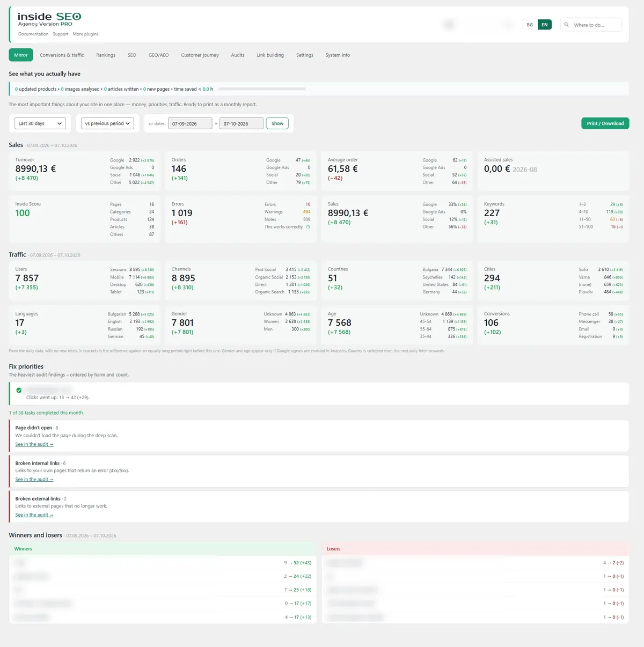The width and height of the screenshot is (644, 647).
Task: Click the Cities value 294
Action: [492, 278]
